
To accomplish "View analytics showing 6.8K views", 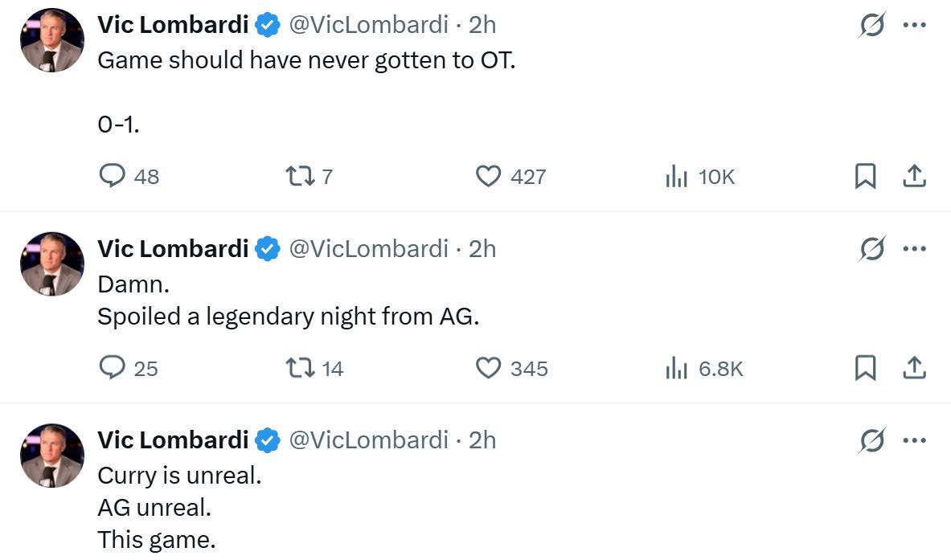I will click(x=676, y=368).
